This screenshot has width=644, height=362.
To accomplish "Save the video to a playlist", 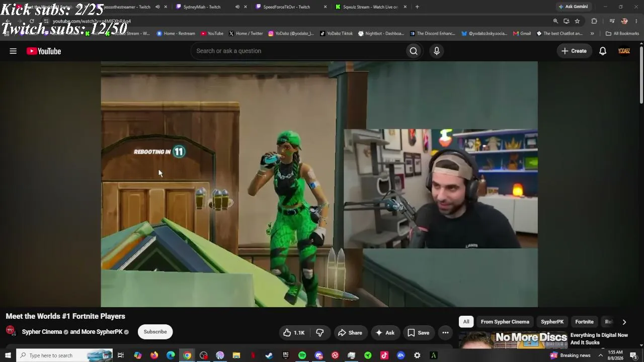I will click(419, 332).
